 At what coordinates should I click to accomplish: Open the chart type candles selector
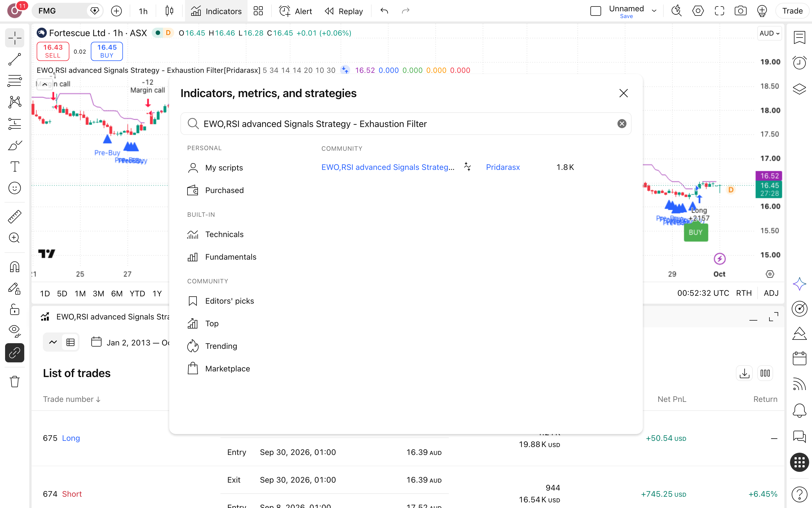(169, 11)
